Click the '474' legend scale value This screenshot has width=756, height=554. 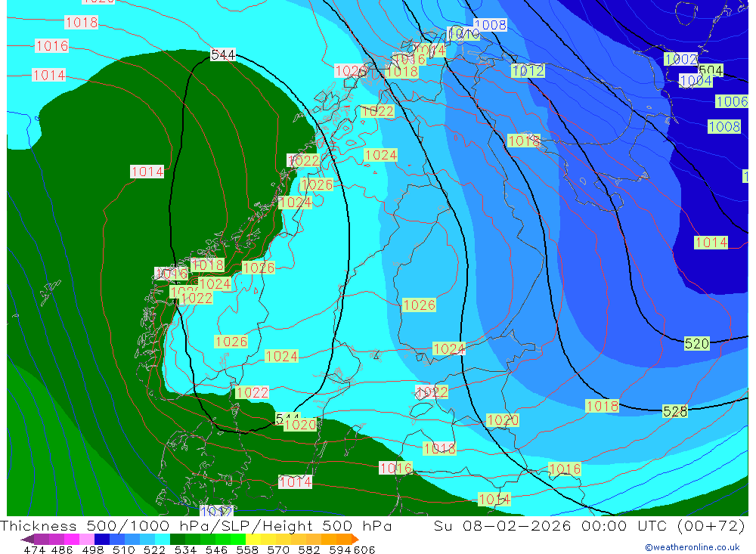34,549
